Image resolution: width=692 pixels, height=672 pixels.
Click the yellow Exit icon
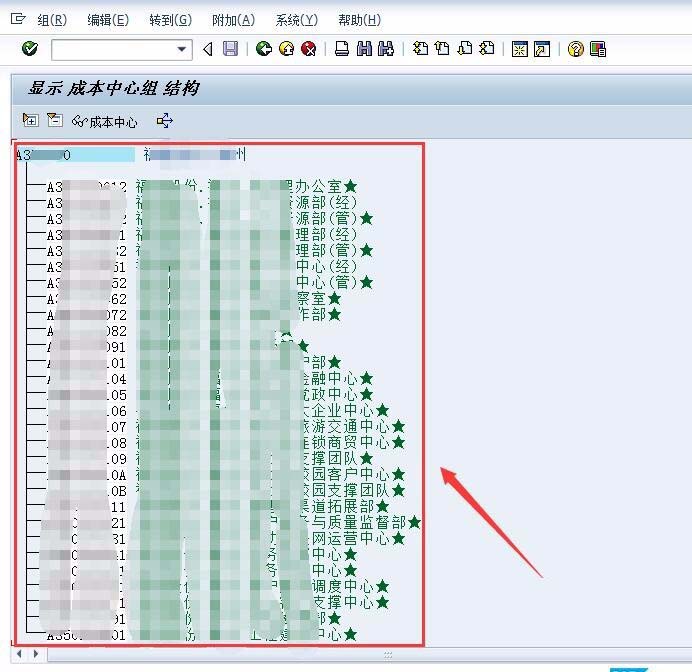[x=286, y=49]
